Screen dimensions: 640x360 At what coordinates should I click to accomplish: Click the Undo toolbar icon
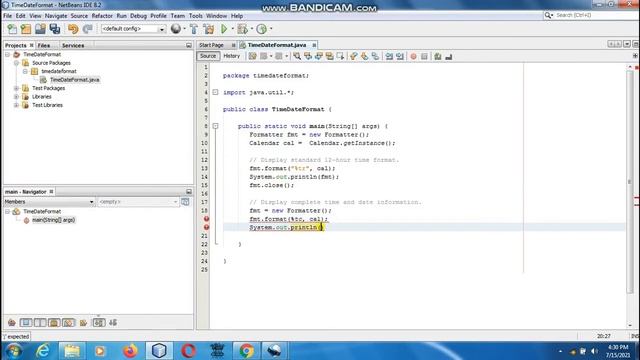pos(73,29)
